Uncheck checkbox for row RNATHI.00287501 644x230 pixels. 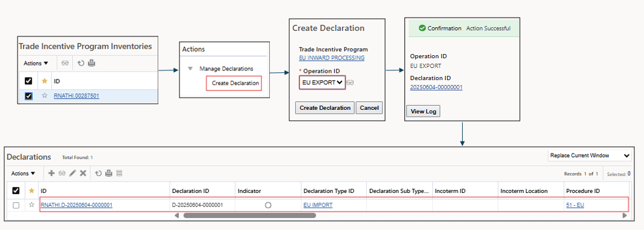(x=29, y=96)
